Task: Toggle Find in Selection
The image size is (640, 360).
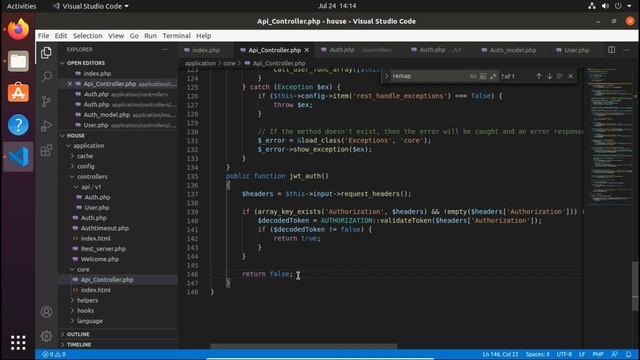Action: coord(560,76)
